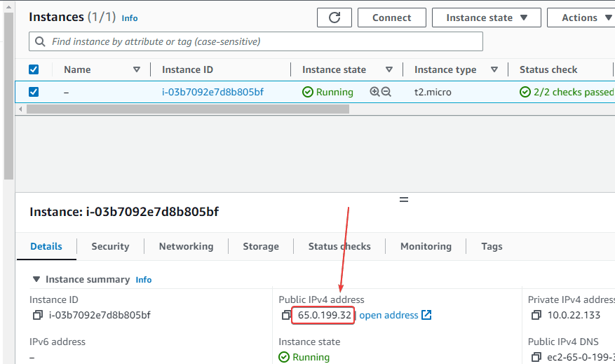Click the 2/2 checks passed status
This screenshot has height=364, width=615.
tap(567, 92)
